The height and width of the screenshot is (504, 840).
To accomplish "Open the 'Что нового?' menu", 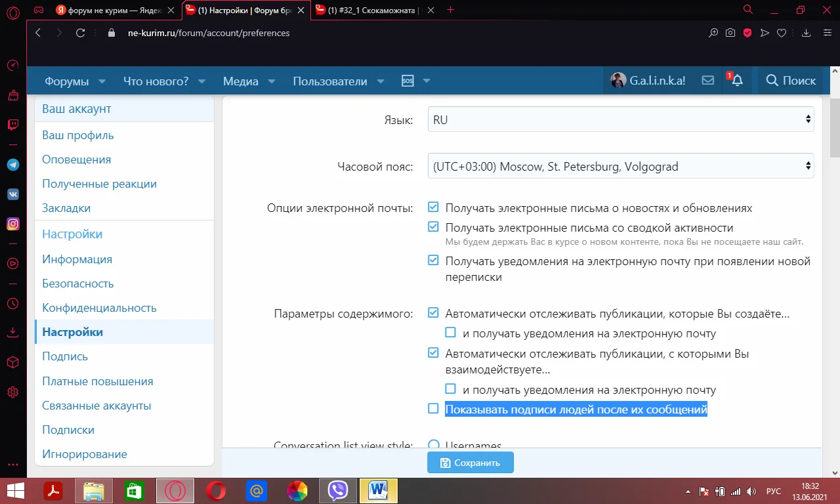I will [x=156, y=81].
